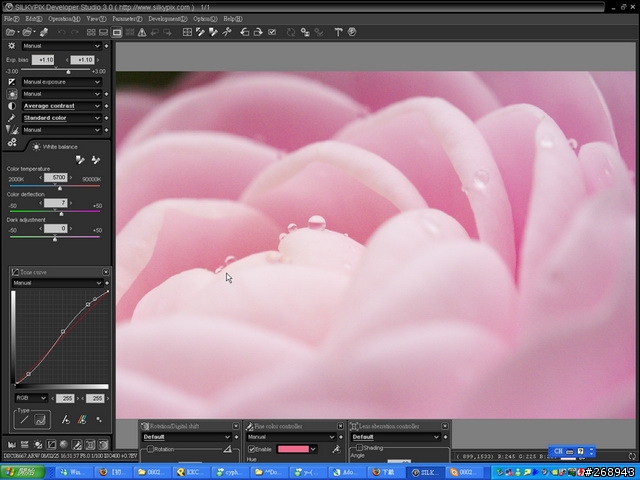Open settings with the hammer icon

coord(338,32)
